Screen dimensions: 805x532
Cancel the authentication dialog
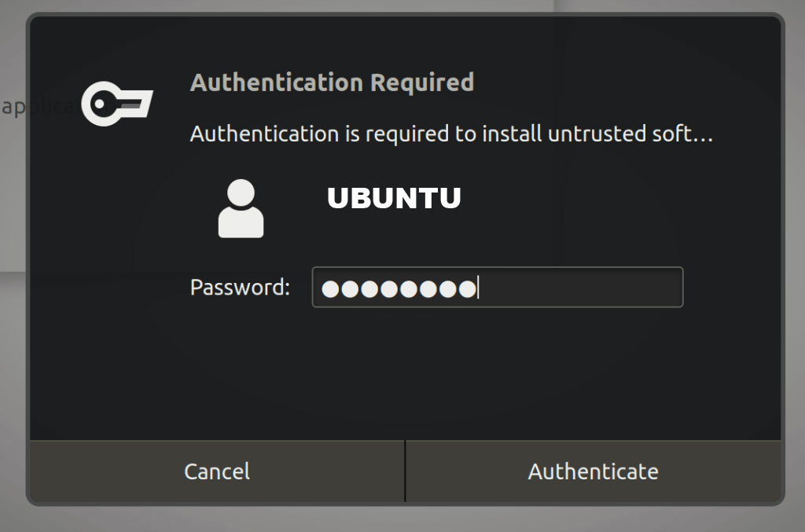coord(217,471)
